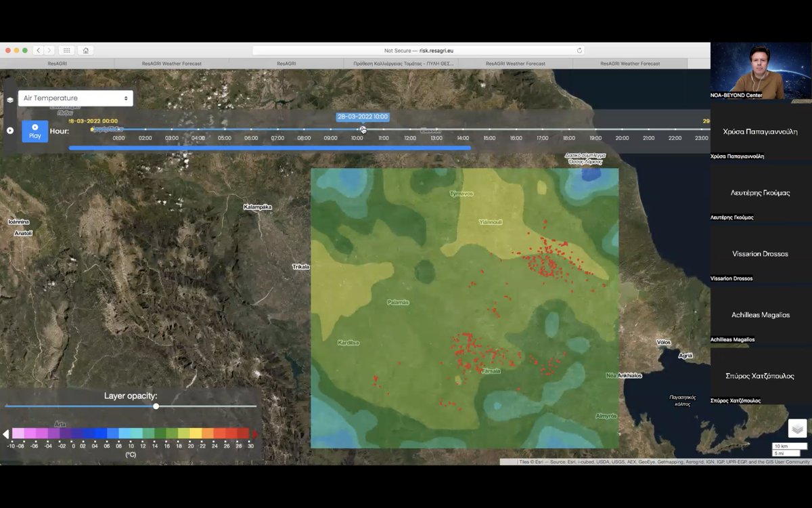Click the Yiánnouli label on the map
812x508 pixels.
click(491, 221)
